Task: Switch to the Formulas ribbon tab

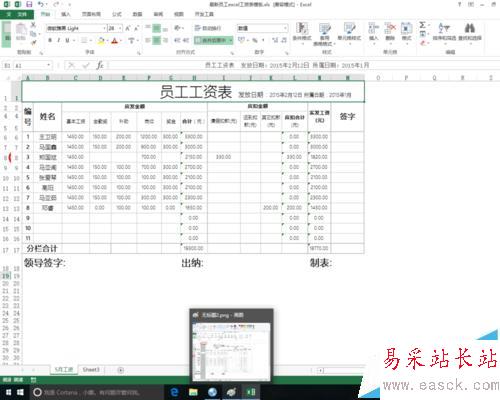Action: click(117, 14)
